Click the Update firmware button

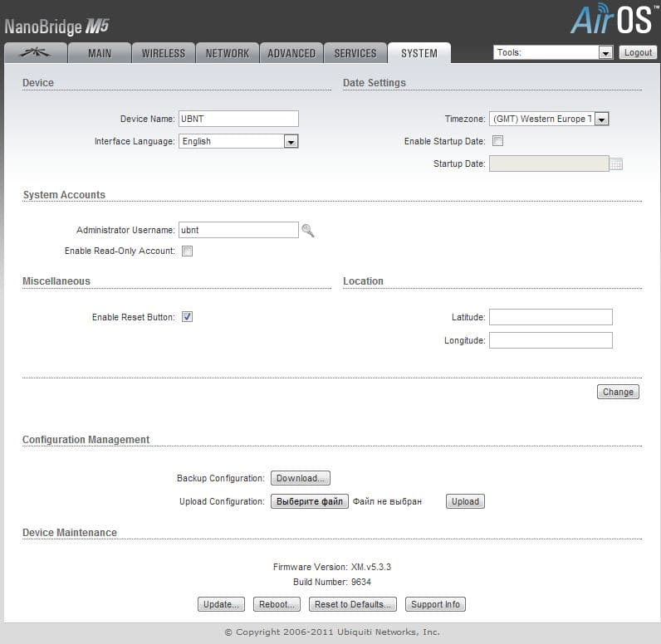tap(221, 604)
